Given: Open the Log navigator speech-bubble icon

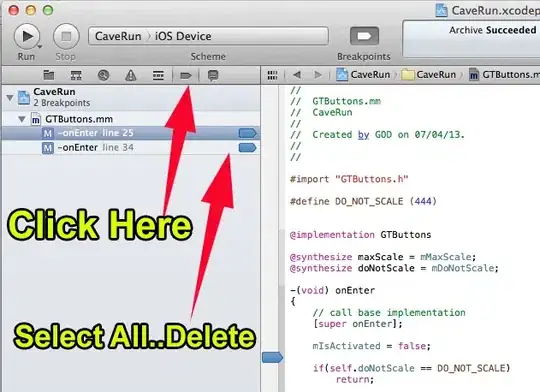Looking at the screenshot, I should pos(213,75).
